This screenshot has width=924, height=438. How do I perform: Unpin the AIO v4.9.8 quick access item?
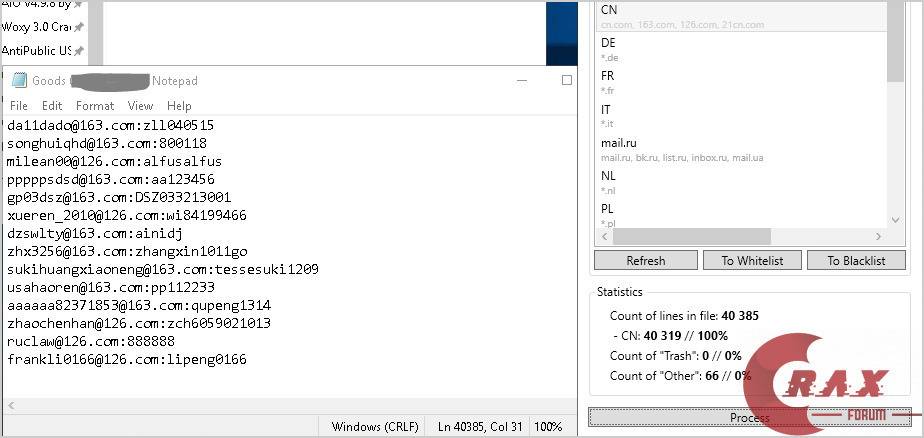tap(79, 3)
